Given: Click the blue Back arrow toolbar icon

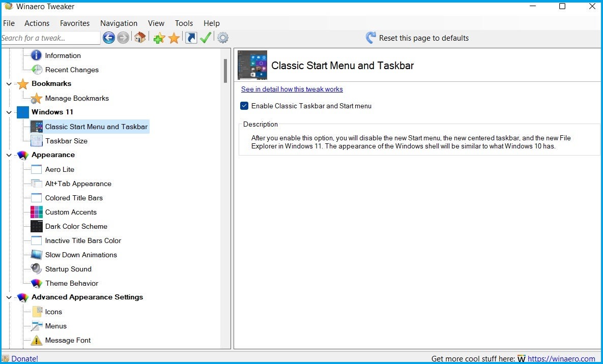Looking at the screenshot, I should 109,38.
